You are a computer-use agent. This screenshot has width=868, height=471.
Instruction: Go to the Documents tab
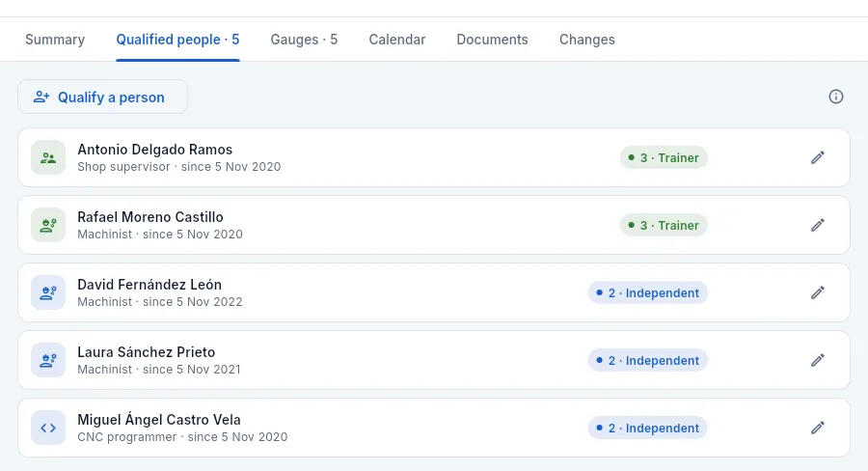492,40
